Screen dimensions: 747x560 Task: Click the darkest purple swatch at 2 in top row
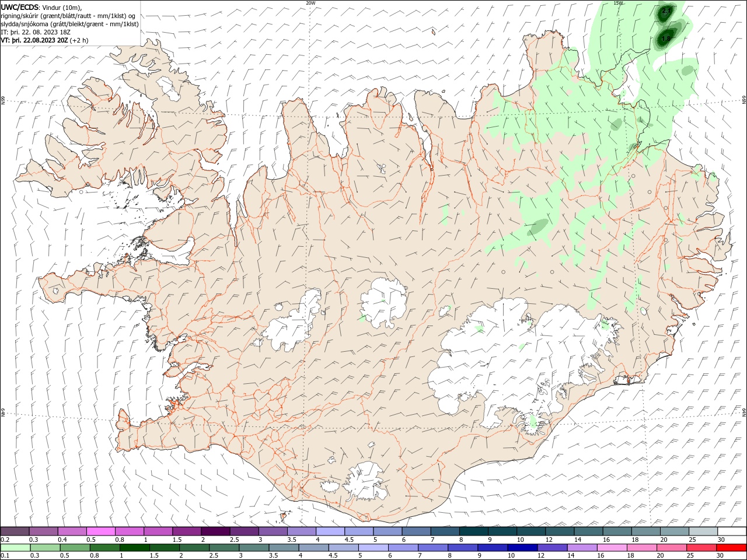[215, 531]
